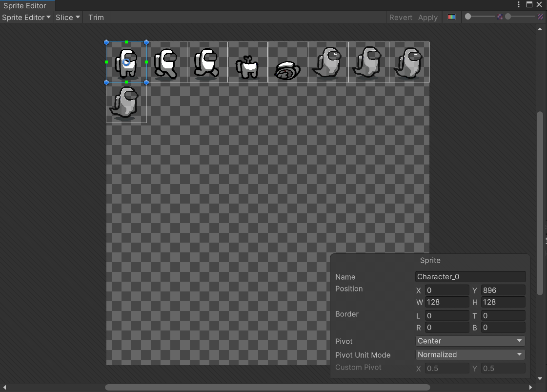Grab the top-left blue corner handle of selection
The image size is (547, 392).
point(106,42)
